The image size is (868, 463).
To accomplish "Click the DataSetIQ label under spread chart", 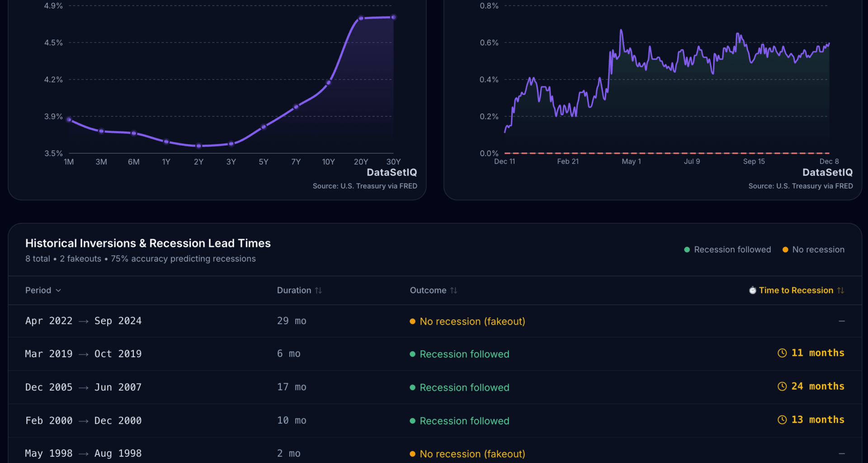I will tap(827, 172).
